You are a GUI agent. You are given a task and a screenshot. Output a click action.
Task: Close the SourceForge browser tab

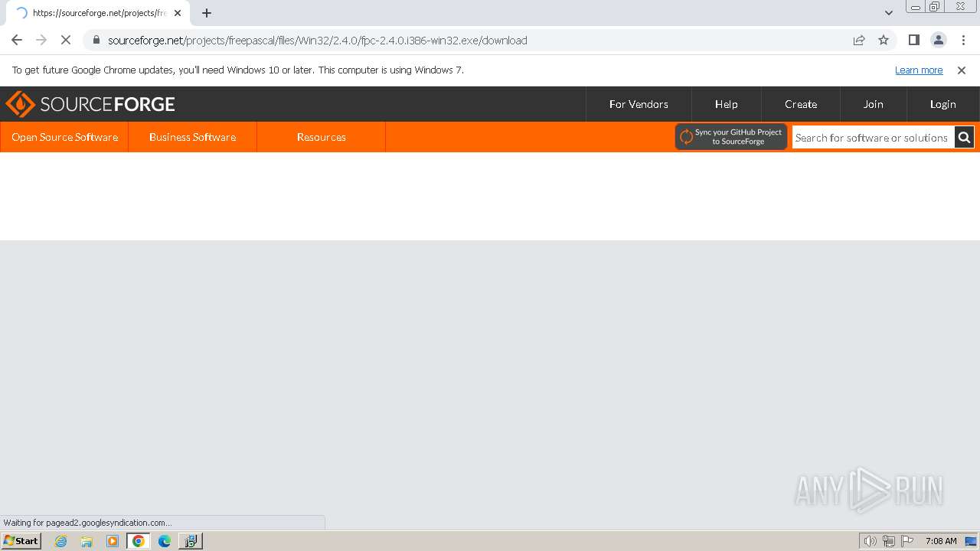[178, 13]
